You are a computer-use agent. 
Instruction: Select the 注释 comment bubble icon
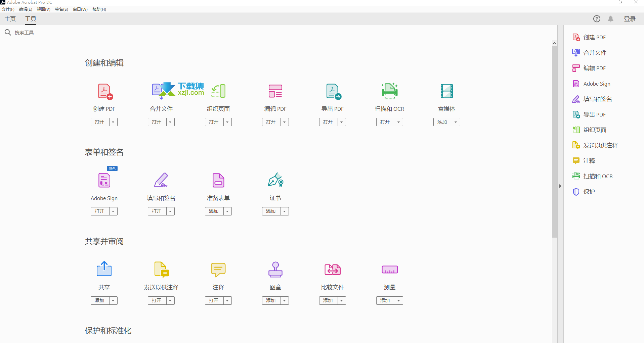(x=218, y=270)
